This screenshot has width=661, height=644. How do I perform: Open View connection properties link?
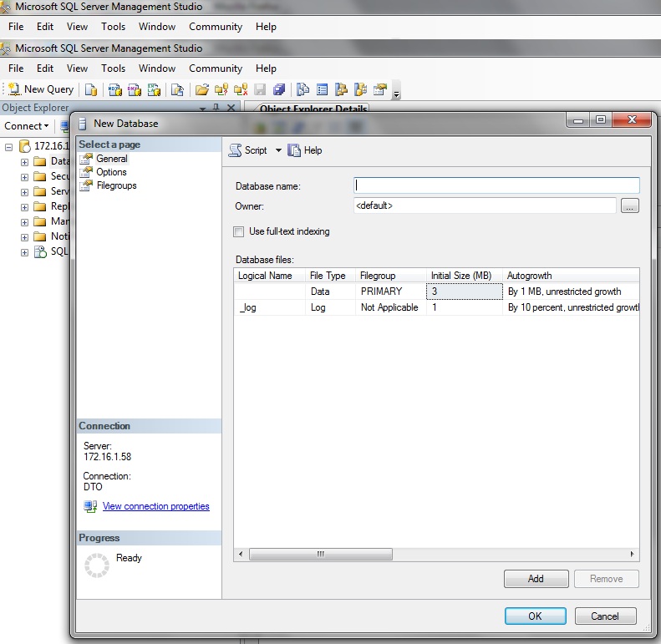(x=155, y=506)
